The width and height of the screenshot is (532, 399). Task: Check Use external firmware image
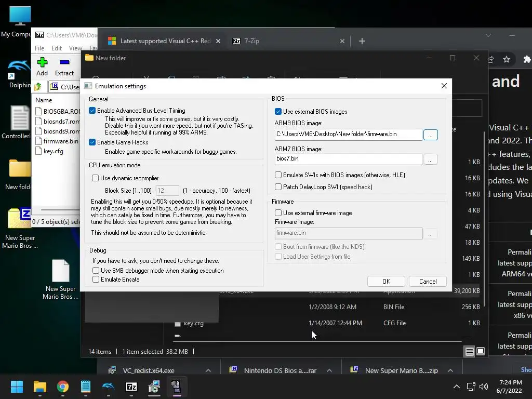click(278, 213)
